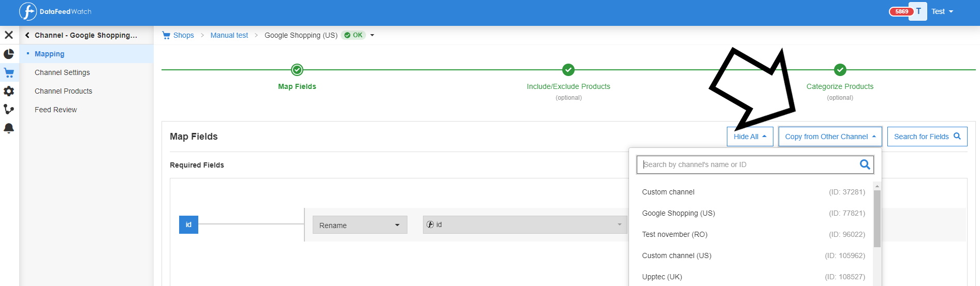Go to Feed Review page

[x=55, y=110]
